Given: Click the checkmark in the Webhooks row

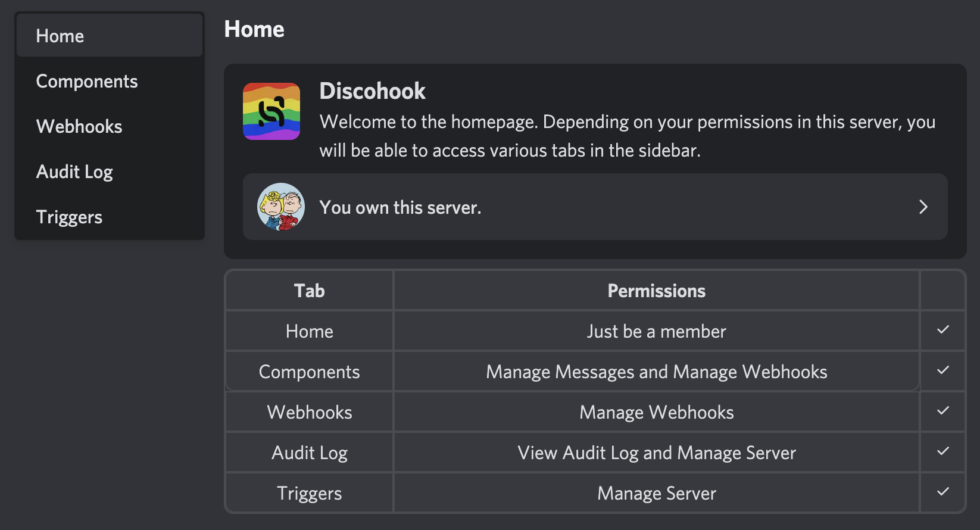Looking at the screenshot, I should [943, 410].
